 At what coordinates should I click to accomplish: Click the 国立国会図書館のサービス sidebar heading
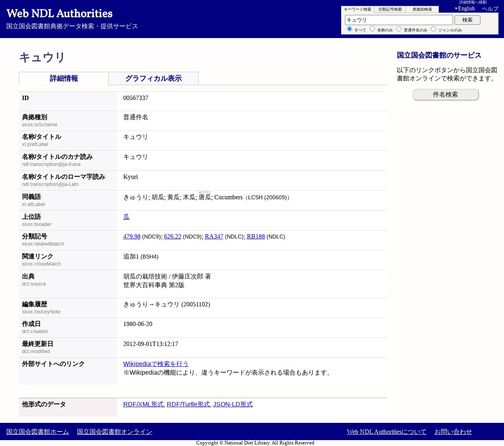click(439, 55)
